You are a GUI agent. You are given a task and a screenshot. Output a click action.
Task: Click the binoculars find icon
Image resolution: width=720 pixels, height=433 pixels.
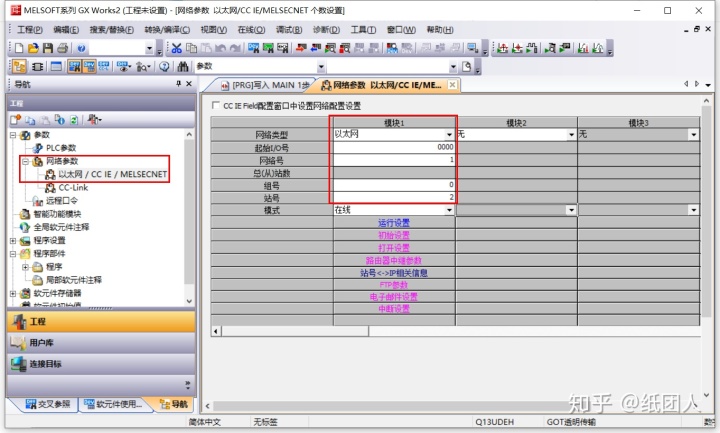point(183,67)
